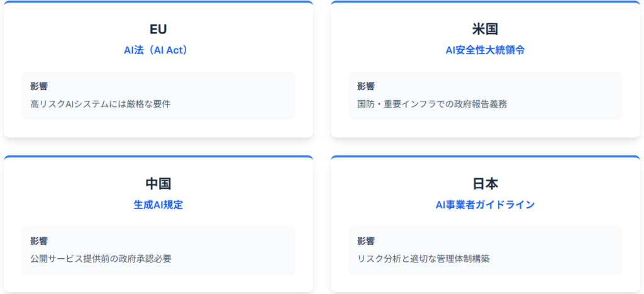
Task: Click the 影響 label in the EU card
Action: (x=39, y=87)
